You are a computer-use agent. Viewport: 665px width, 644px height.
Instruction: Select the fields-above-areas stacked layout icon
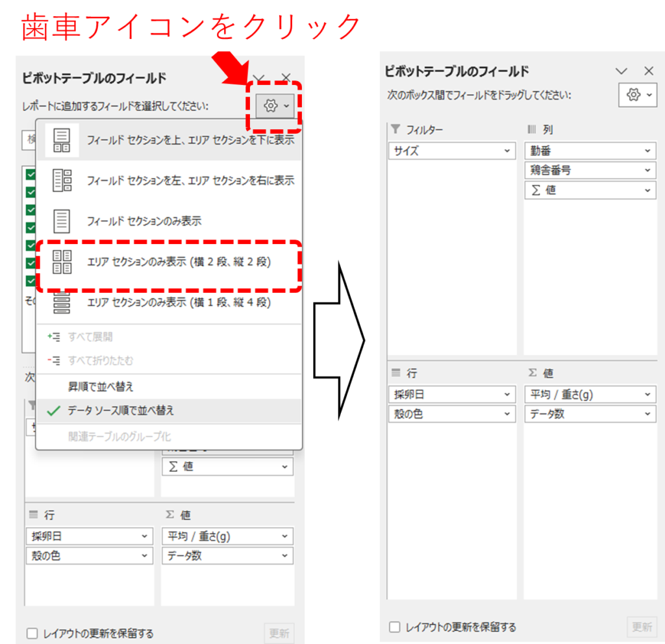click(62, 140)
